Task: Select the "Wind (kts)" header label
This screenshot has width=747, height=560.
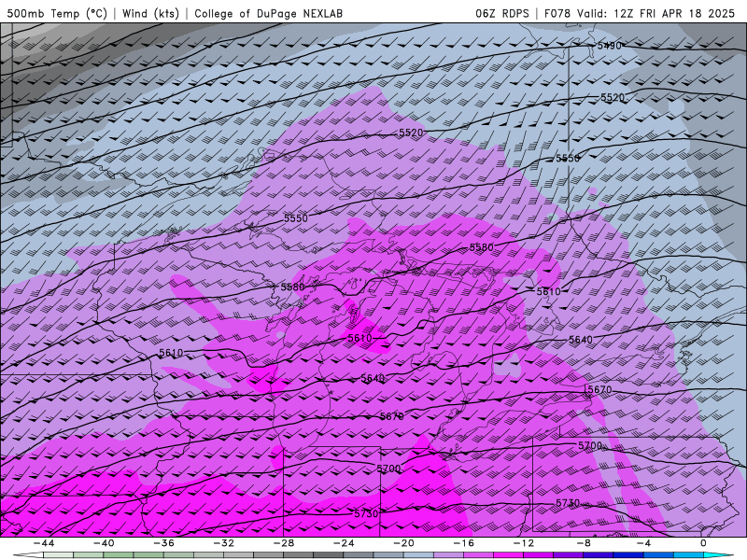Action: (150, 13)
